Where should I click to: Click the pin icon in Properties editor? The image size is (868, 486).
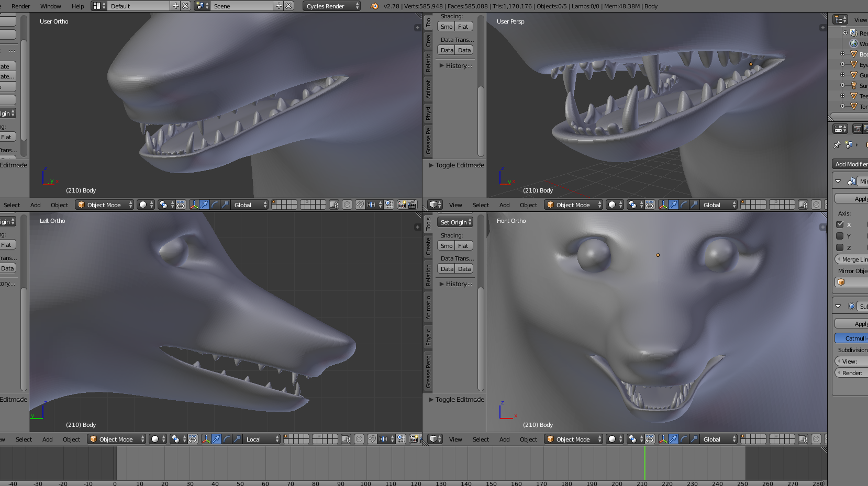pyautogui.click(x=837, y=145)
